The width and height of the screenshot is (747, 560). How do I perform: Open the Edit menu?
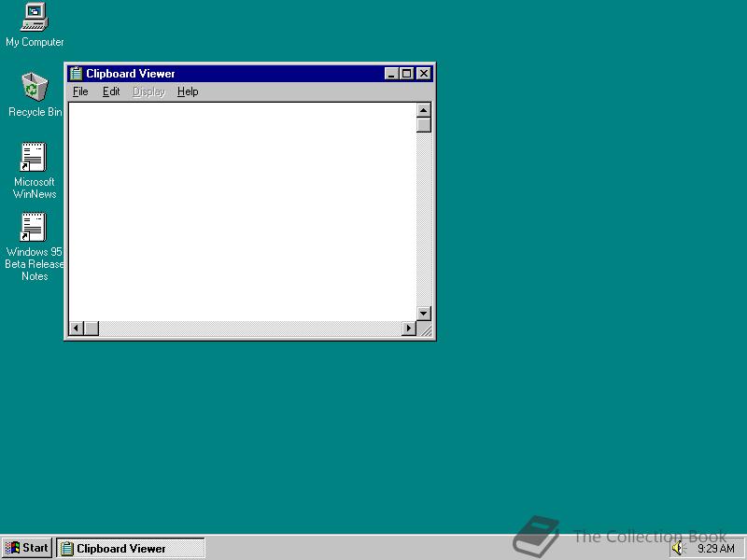(111, 91)
